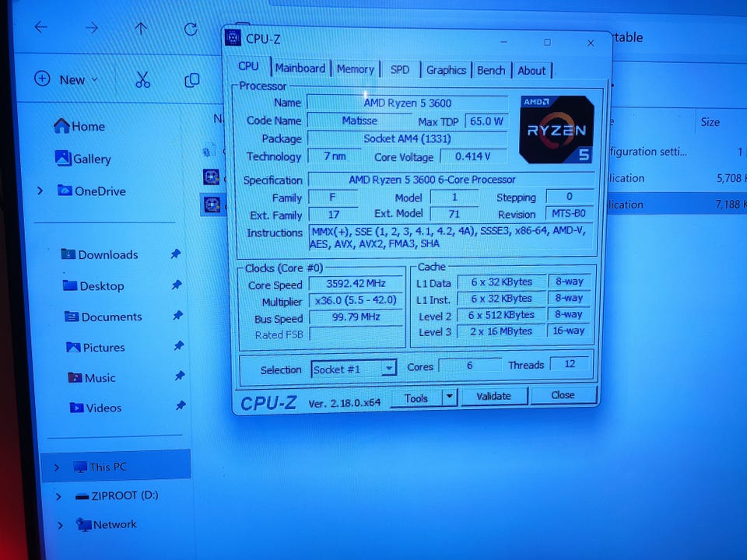The width and height of the screenshot is (747, 560).
Task: Expand the ZIPROOT (D:) tree node
Action: coord(58,497)
